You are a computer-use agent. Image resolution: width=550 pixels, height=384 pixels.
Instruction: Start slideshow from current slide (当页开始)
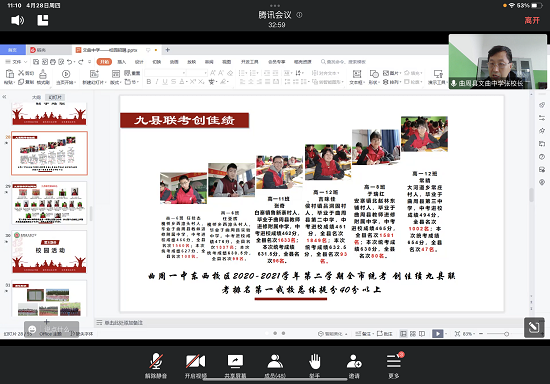click(66, 77)
